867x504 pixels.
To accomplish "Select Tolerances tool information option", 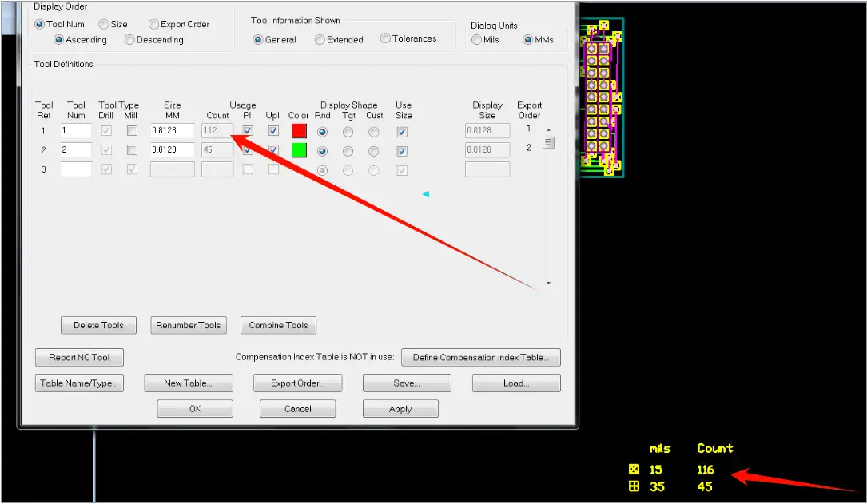I will [x=385, y=38].
